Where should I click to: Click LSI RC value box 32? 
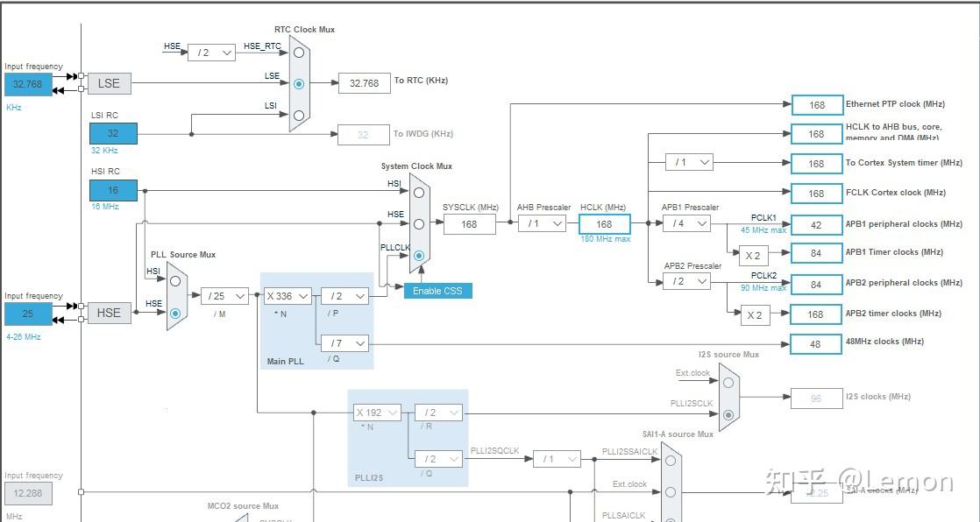tap(113, 133)
